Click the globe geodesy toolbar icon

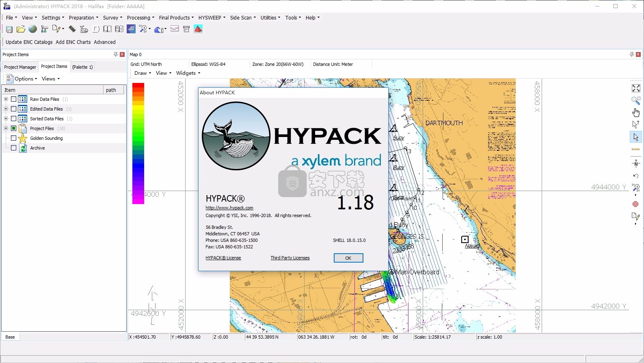(x=32, y=29)
